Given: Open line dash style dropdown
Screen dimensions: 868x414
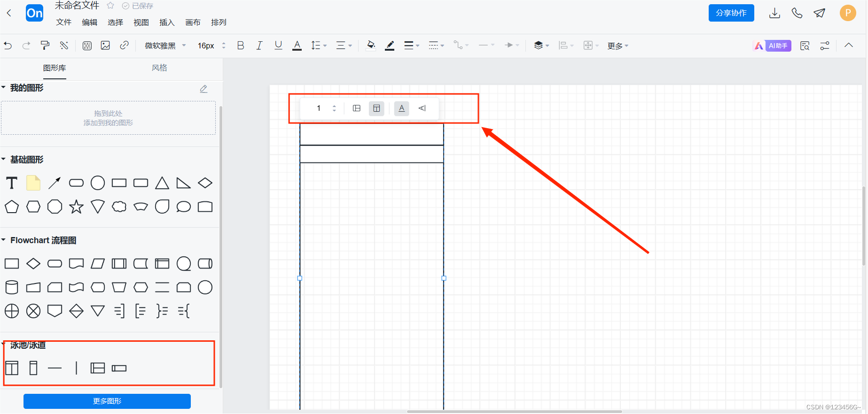Looking at the screenshot, I should pyautogui.click(x=436, y=46).
